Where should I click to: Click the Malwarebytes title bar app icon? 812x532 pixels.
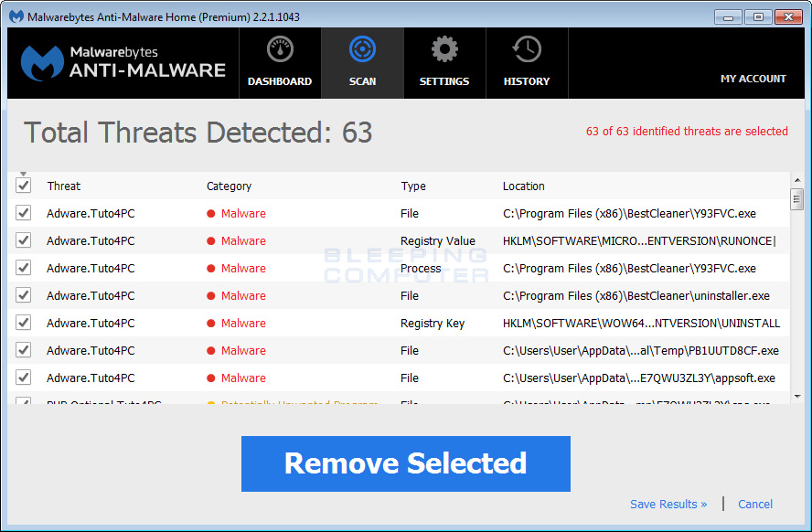(x=16, y=17)
